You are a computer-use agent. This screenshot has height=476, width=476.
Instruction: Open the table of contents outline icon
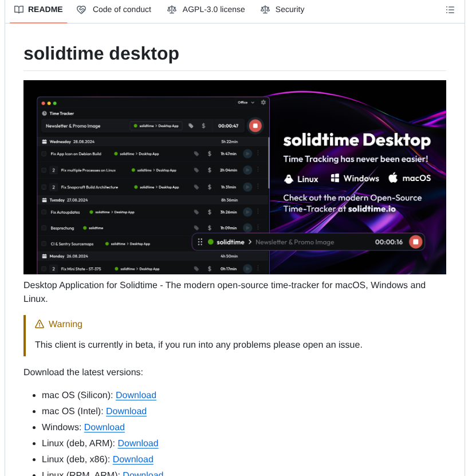click(450, 9)
